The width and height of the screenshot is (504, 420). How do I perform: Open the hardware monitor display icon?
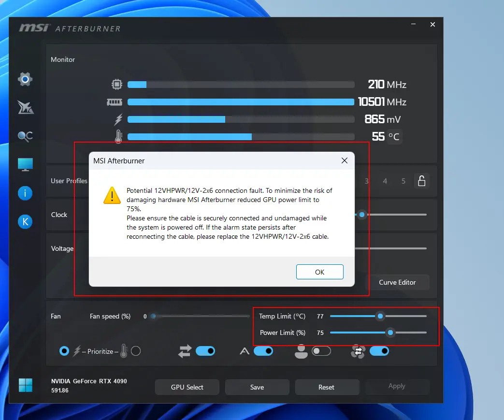click(25, 164)
